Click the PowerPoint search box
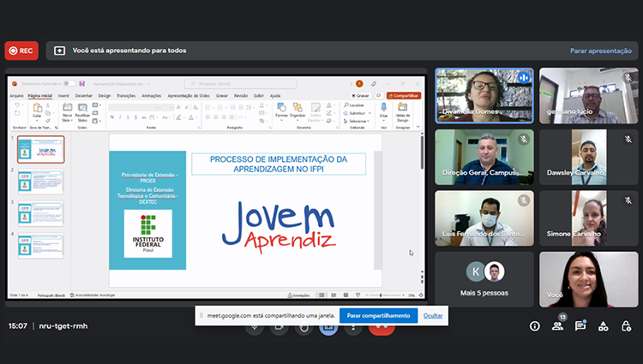 pos(240,84)
